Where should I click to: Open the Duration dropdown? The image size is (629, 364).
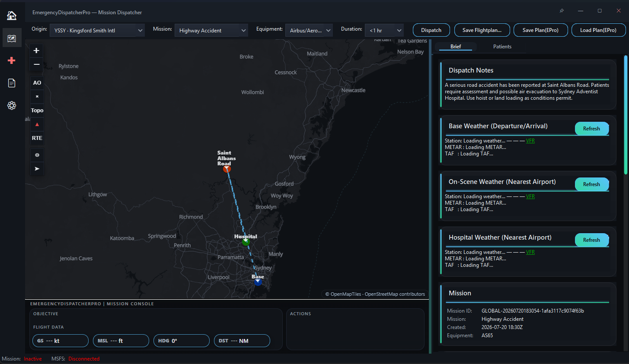pos(384,30)
